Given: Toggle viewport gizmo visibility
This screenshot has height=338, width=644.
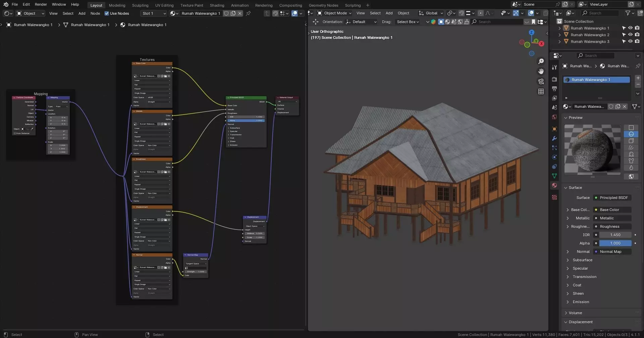Looking at the screenshot, I should [516, 13].
